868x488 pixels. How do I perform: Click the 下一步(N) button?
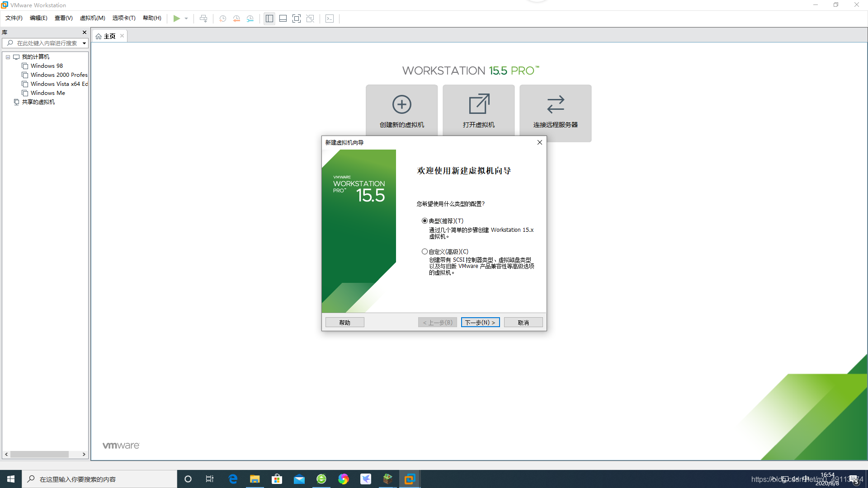480,323
